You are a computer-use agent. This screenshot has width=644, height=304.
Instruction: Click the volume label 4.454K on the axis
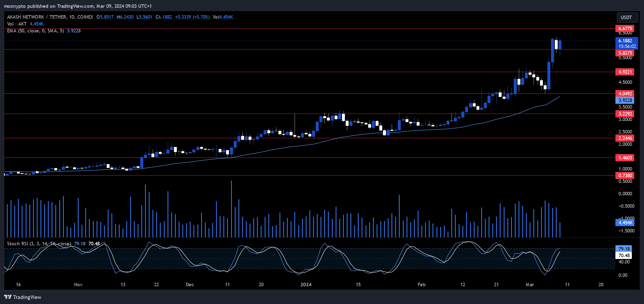point(625,222)
